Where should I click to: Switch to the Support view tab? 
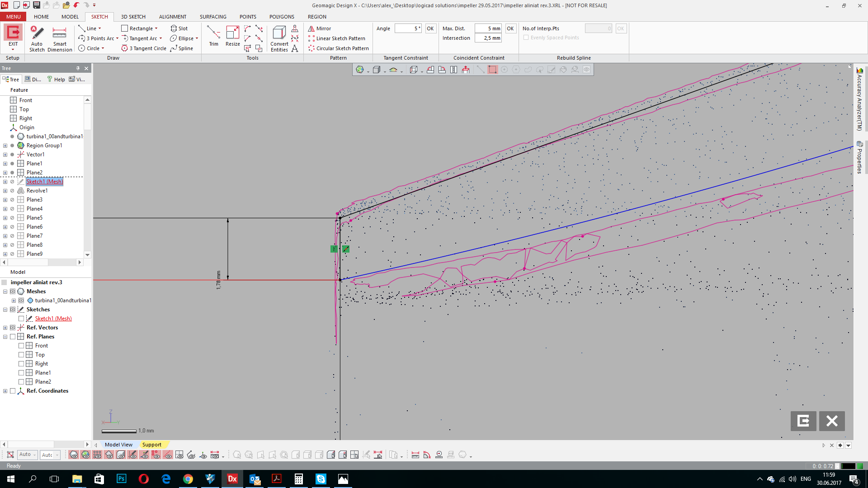[151, 445]
